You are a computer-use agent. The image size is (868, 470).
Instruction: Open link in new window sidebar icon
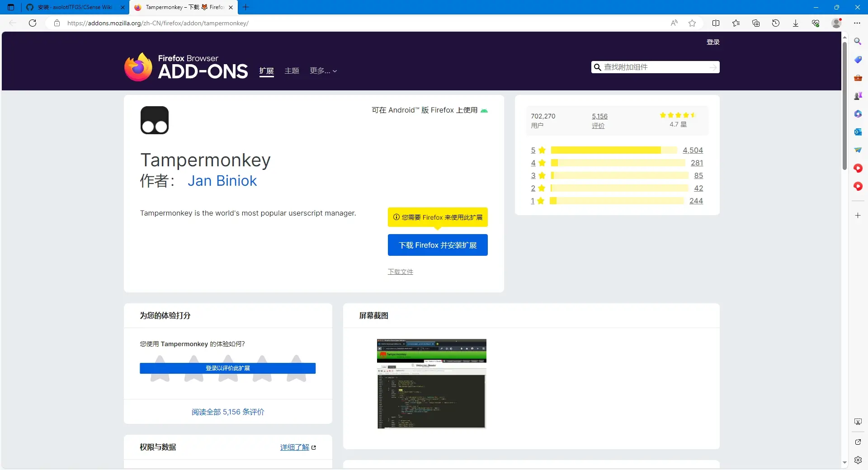click(858, 442)
